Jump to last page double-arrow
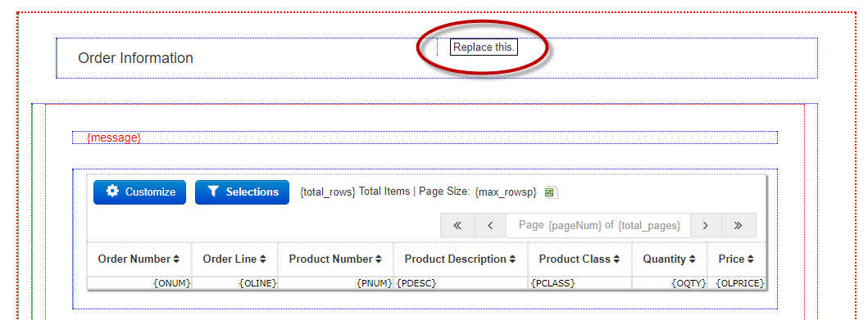This screenshot has width=868, height=320. pyautogui.click(x=738, y=226)
